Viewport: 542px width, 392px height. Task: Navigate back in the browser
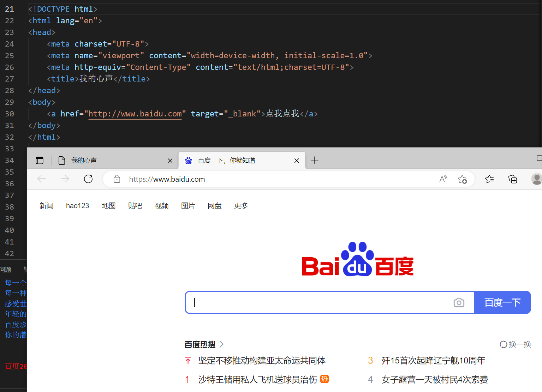tap(41, 179)
